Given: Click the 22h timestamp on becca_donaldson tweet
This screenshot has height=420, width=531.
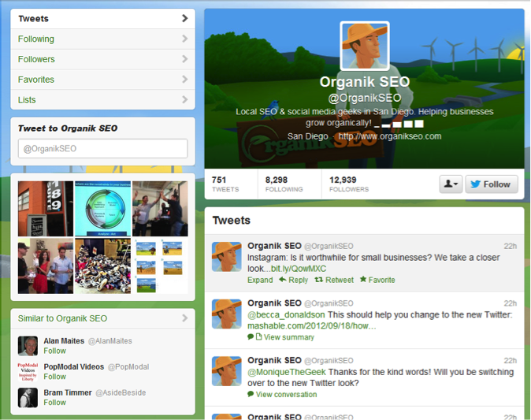Looking at the screenshot, I should 510,303.
